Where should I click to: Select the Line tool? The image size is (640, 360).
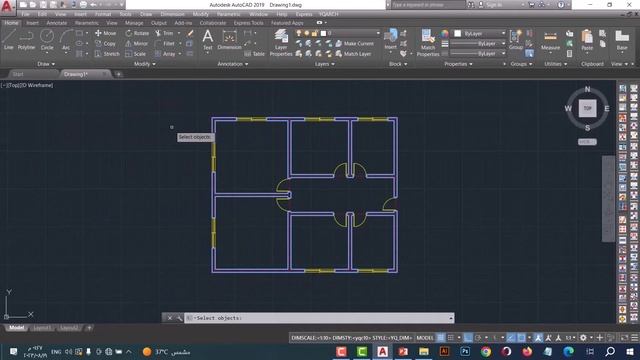tap(9, 40)
